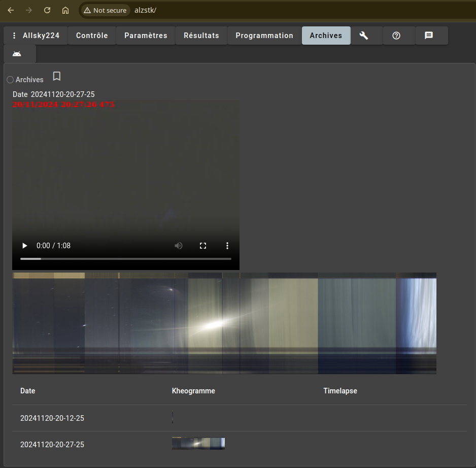Image resolution: width=476 pixels, height=468 pixels.
Task: Open the Résultats tab
Action: (x=201, y=36)
